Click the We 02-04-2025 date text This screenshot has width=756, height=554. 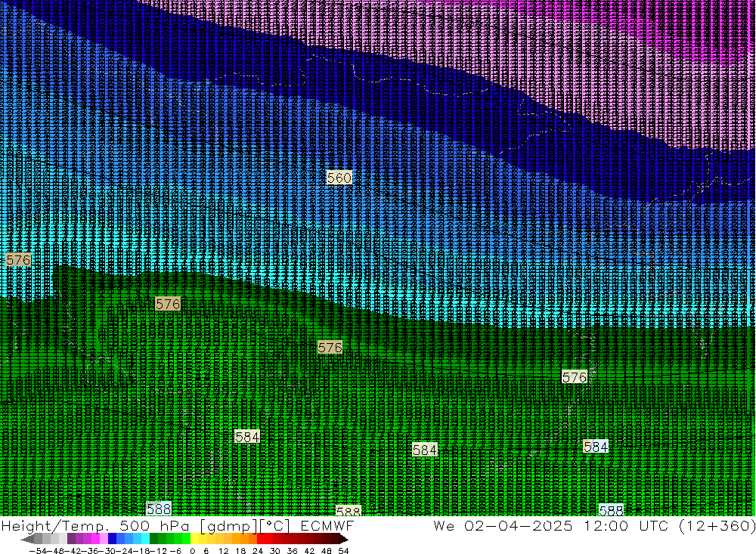coord(503,526)
